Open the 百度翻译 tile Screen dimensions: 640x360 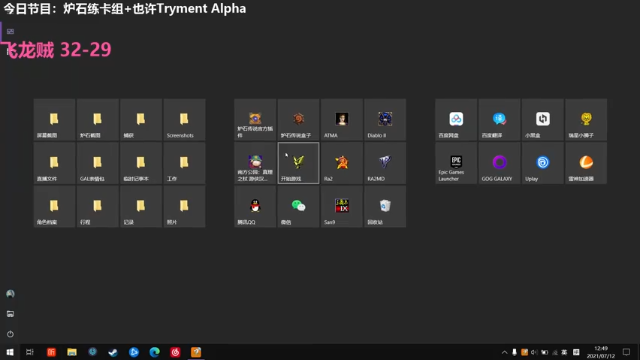[499, 120]
